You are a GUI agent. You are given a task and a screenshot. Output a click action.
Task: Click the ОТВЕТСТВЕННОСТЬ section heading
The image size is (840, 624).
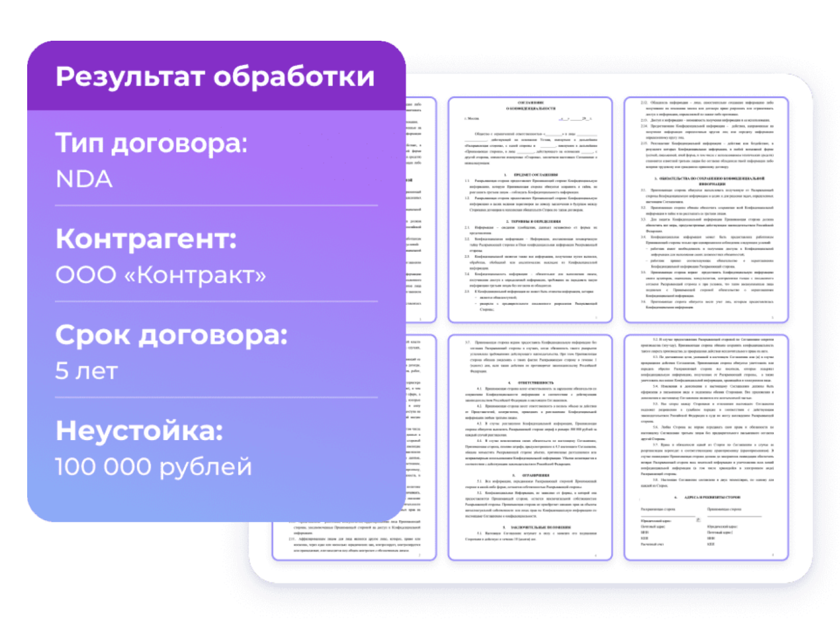pyautogui.click(x=535, y=383)
